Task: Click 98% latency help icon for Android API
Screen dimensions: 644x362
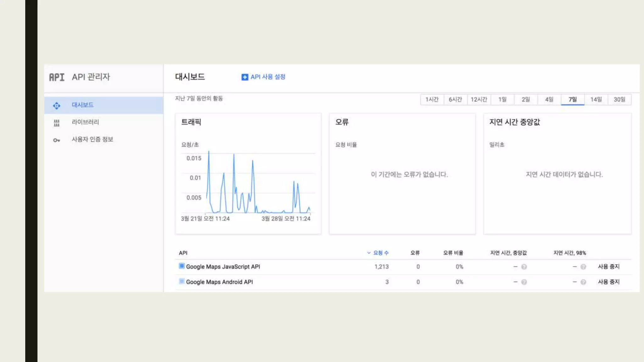Action: tap(583, 282)
